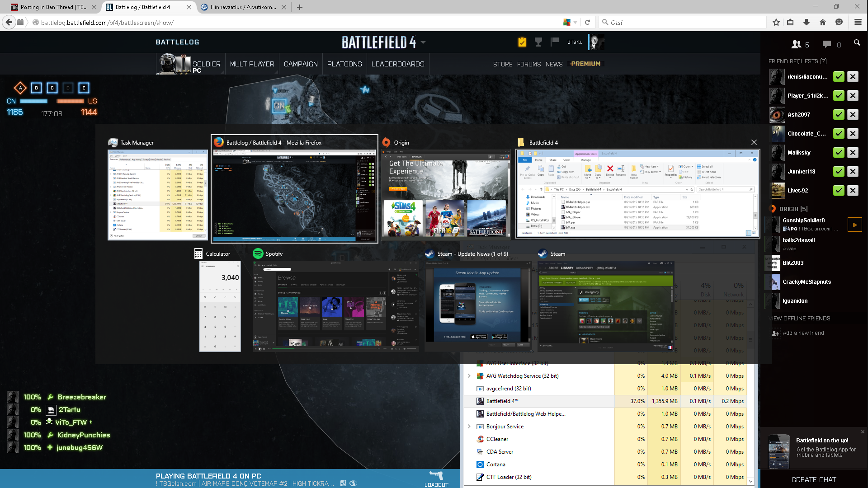
Task: Select flag B on the battlescreen
Action: click(37, 88)
